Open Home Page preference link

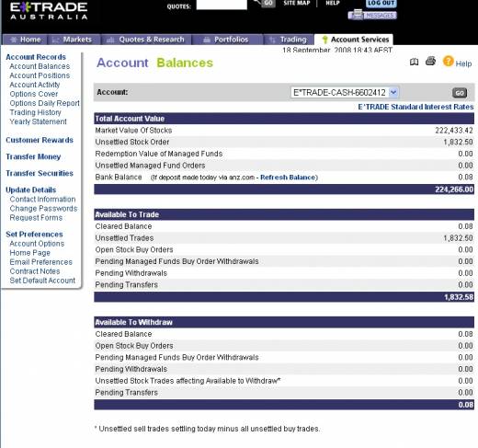tap(30, 253)
